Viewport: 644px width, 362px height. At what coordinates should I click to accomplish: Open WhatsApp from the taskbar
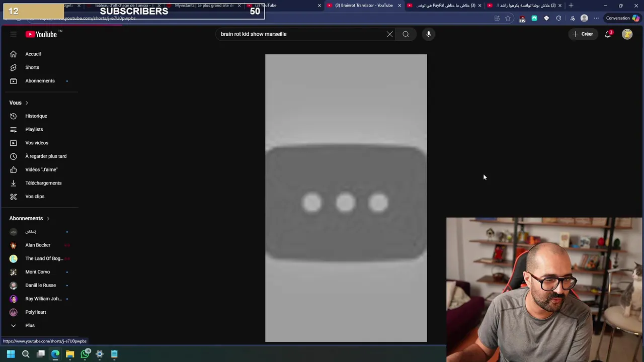(x=85, y=354)
